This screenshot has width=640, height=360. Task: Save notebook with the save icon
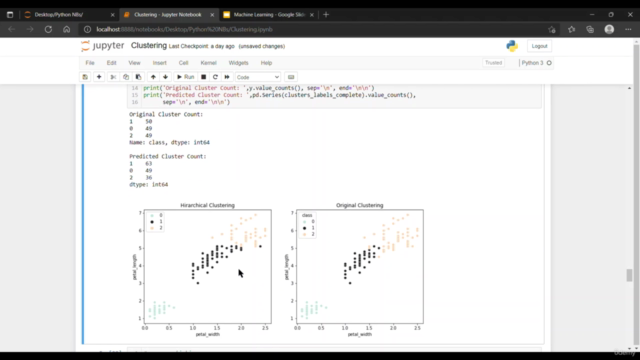85,77
